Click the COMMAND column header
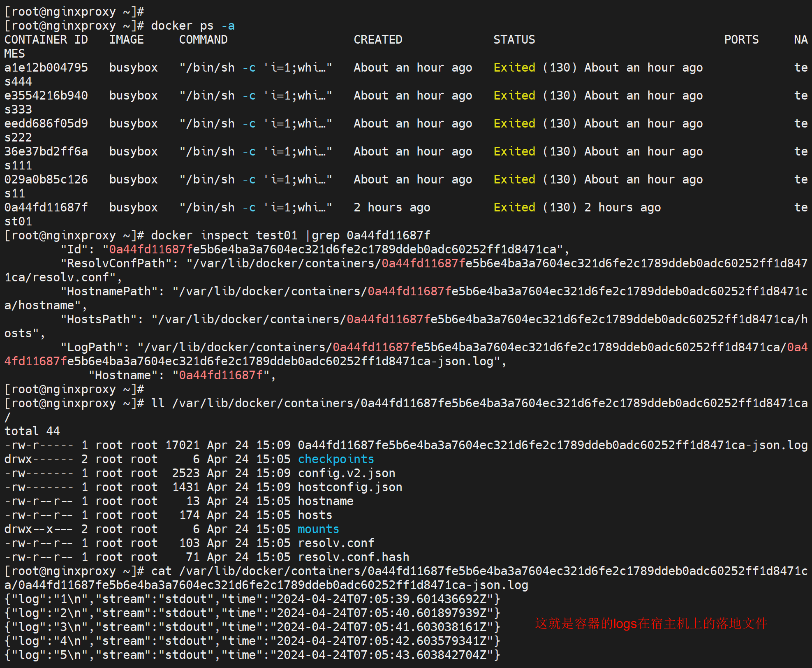The width and height of the screenshot is (812, 668). coord(203,39)
